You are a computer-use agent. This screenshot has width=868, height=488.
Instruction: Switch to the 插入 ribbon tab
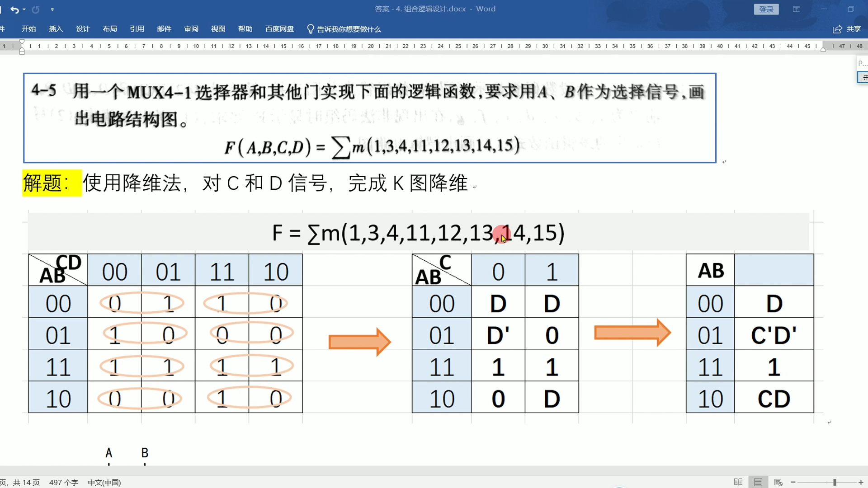click(x=55, y=28)
